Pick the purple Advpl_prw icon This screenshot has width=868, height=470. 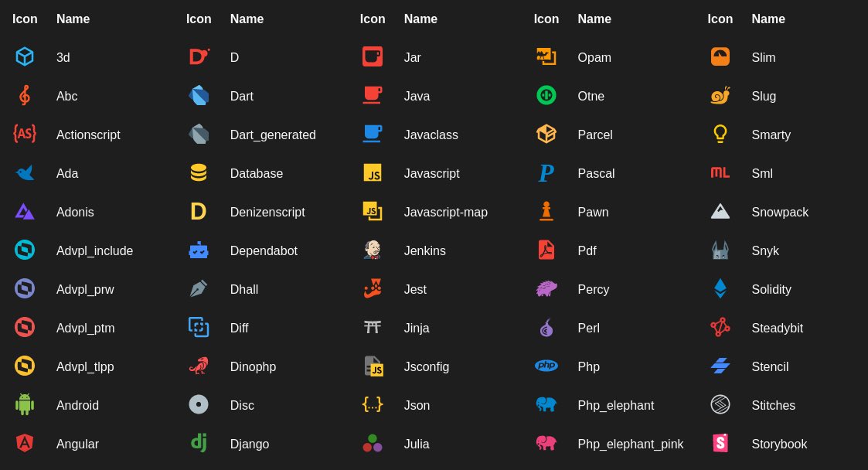pyautogui.click(x=25, y=288)
